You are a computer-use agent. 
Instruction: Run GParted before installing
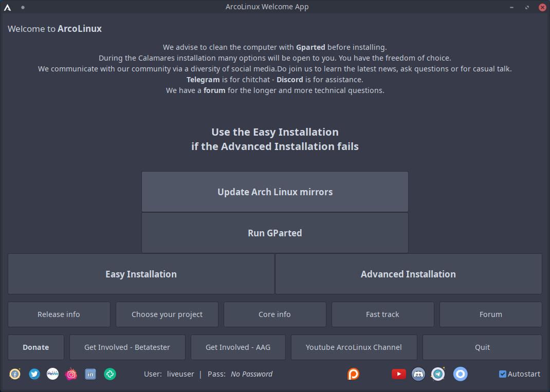tap(274, 233)
